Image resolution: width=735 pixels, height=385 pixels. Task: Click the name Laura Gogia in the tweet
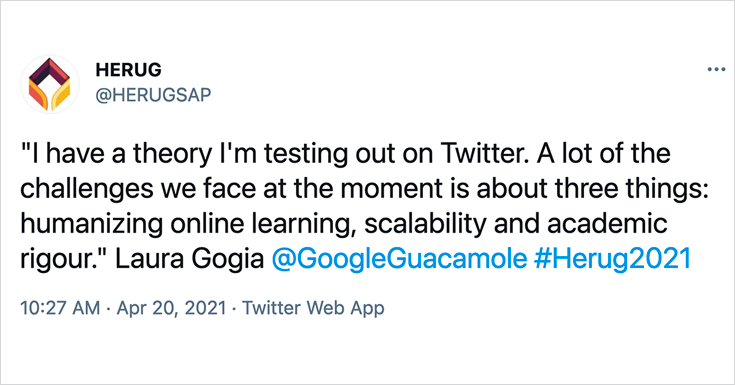click(190, 258)
